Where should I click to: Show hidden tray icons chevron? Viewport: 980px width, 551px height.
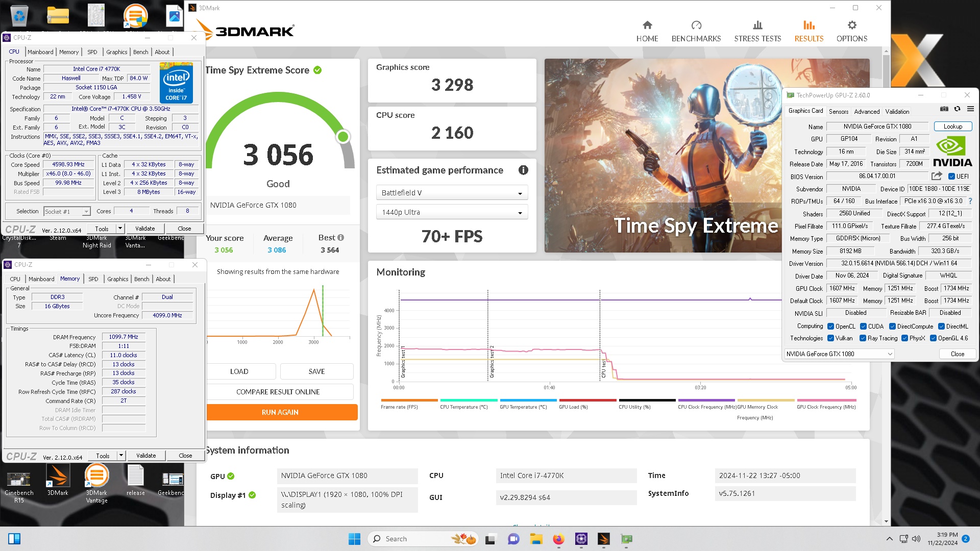pyautogui.click(x=890, y=539)
